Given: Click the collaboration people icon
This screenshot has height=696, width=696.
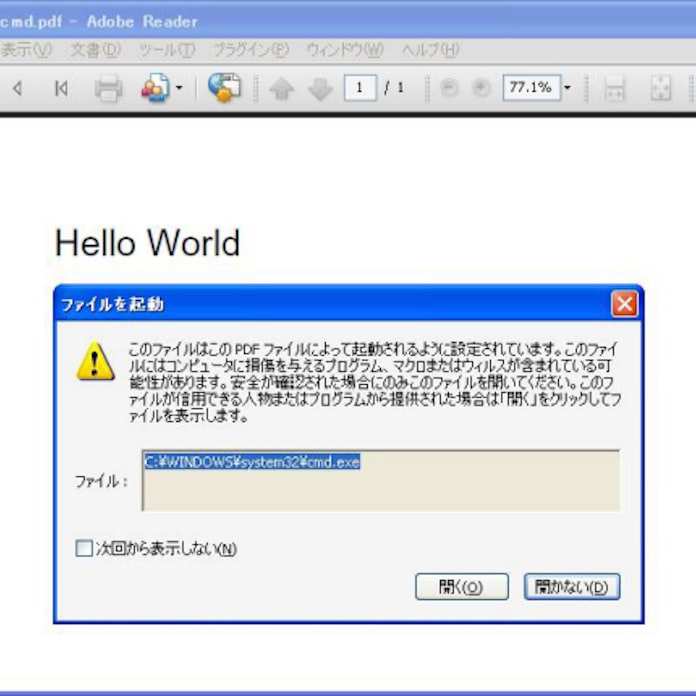Looking at the screenshot, I should pos(154,88).
